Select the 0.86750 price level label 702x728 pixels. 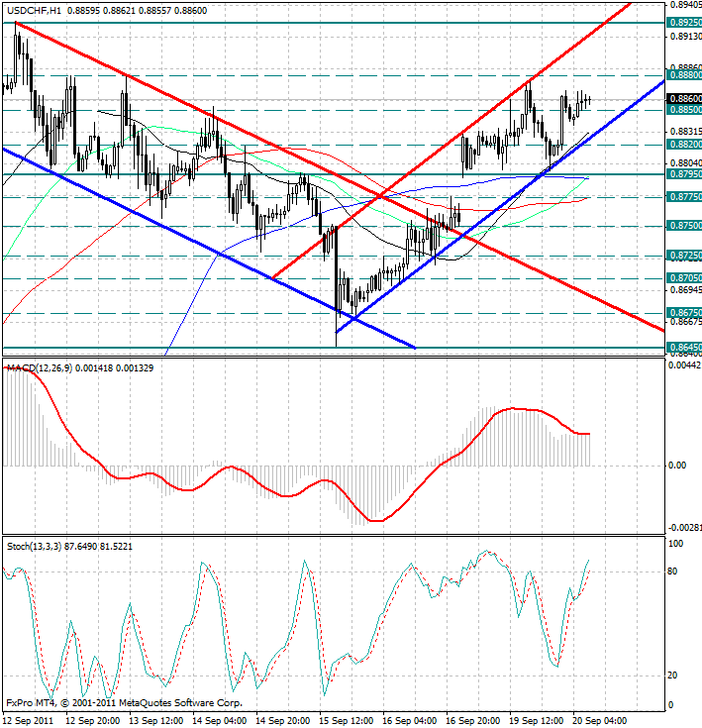684,312
